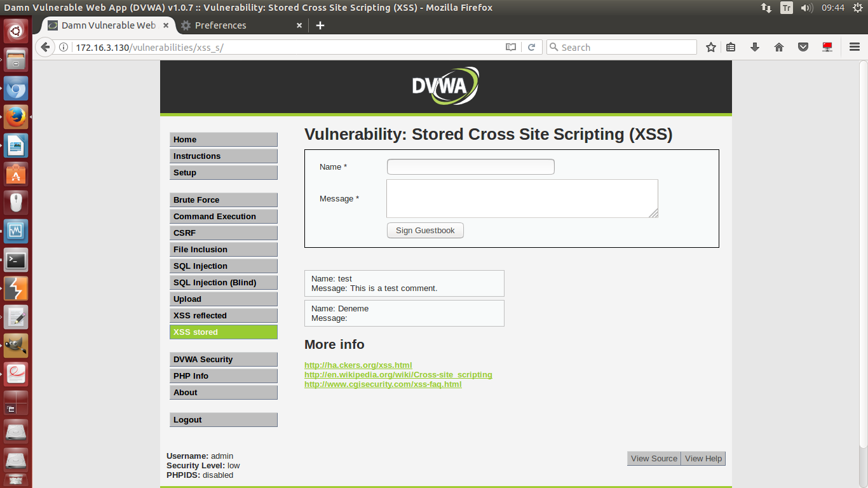Open Ubuntu Software Center in launcher

(x=16, y=174)
